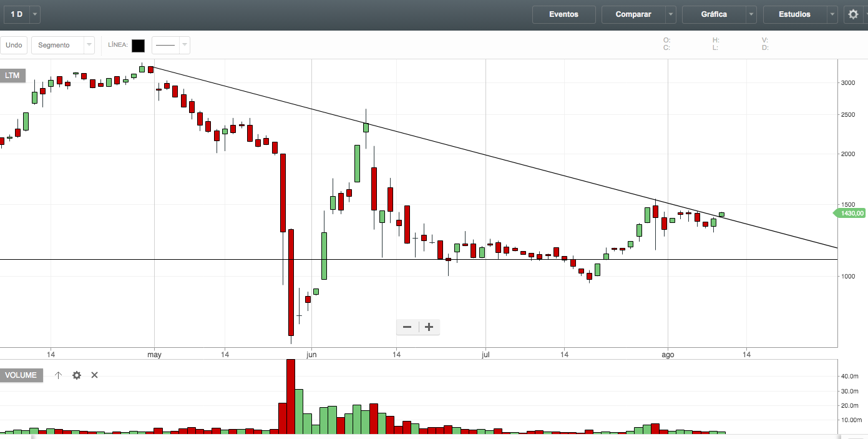Open the Segmento drawing tool selector

57,45
